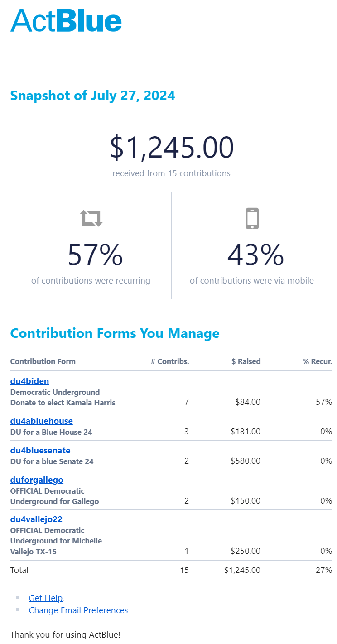
Task: Click the % Recur. column header
Action: tap(318, 361)
